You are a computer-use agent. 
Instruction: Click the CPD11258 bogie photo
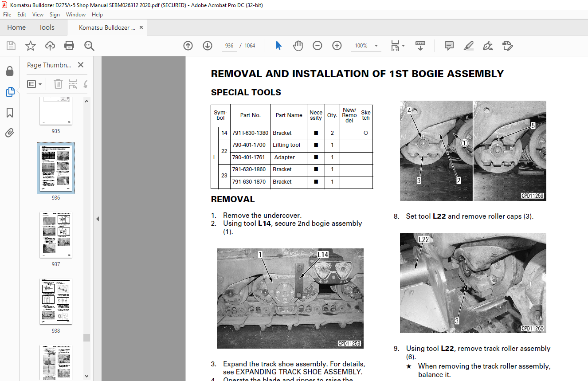click(x=290, y=298)
